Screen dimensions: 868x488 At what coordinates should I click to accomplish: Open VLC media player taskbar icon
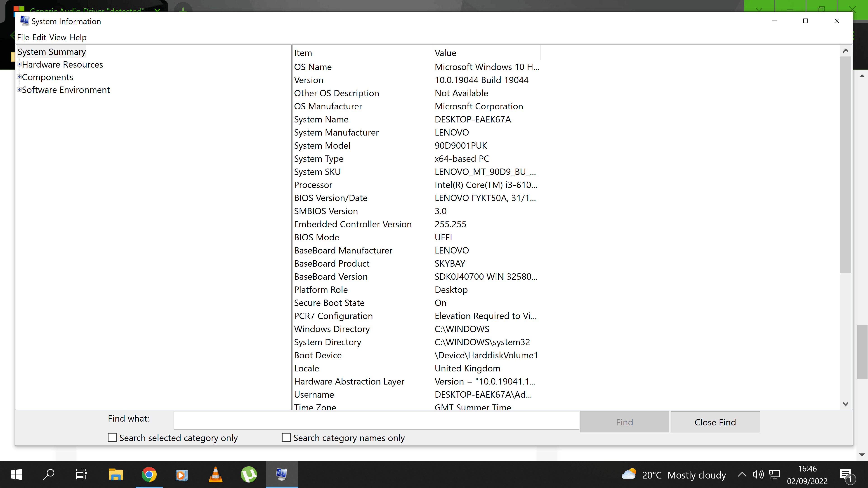tap(215, 474)
